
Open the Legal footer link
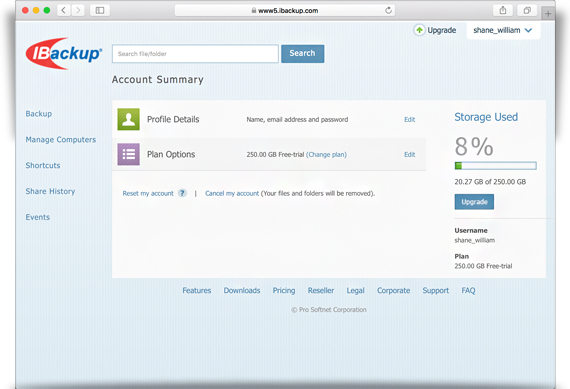(x=355, y=290)
